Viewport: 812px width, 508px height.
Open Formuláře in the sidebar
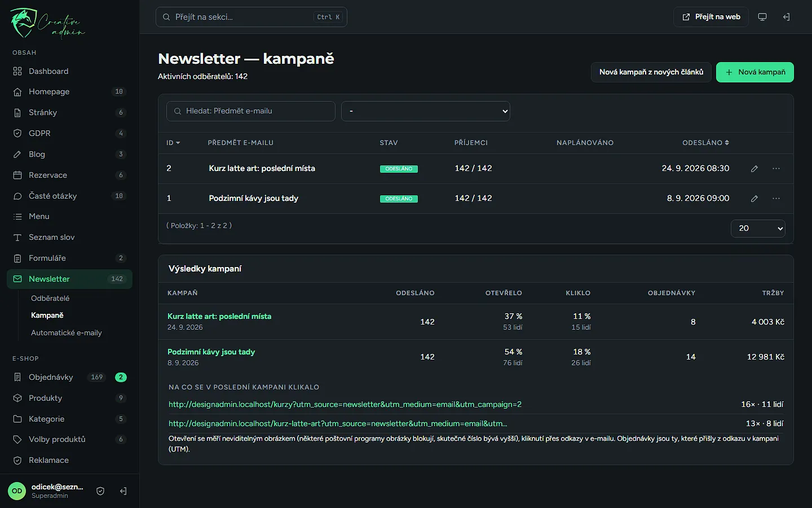coord(69,258)
